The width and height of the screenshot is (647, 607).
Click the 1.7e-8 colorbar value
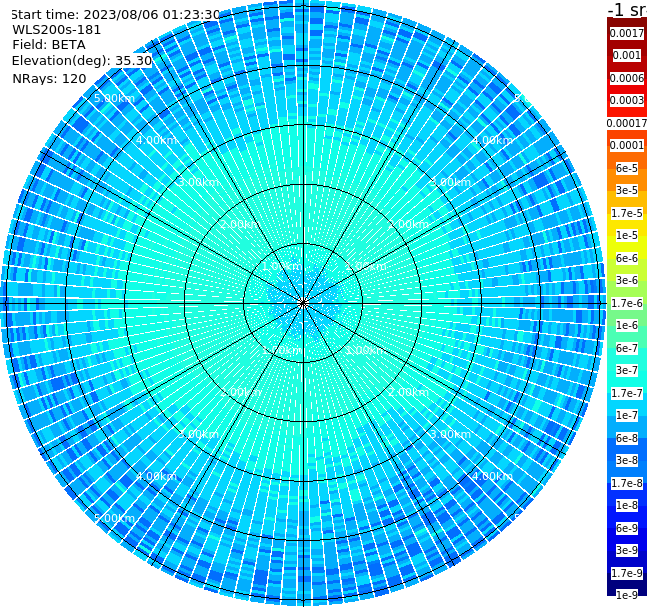click(x=627, y=483)
